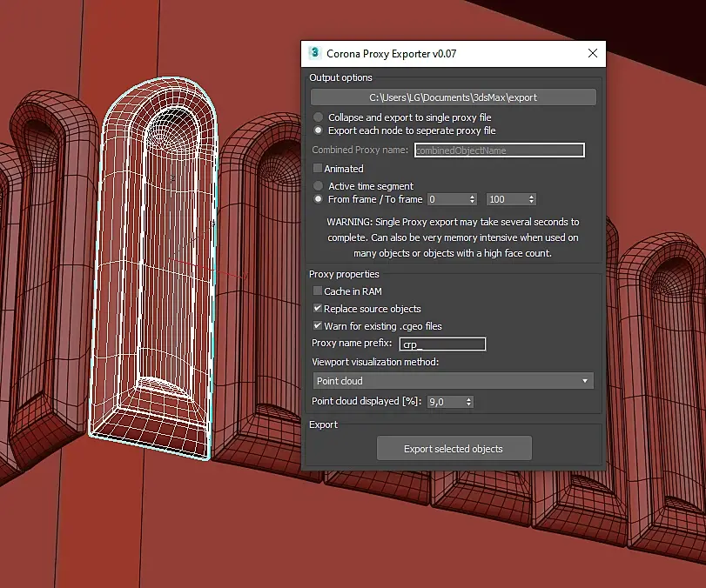The image size is (706, 588).
Task: Select Collapse and export to single proxy file
Action: pyautogui.click(x=318, y=117)
